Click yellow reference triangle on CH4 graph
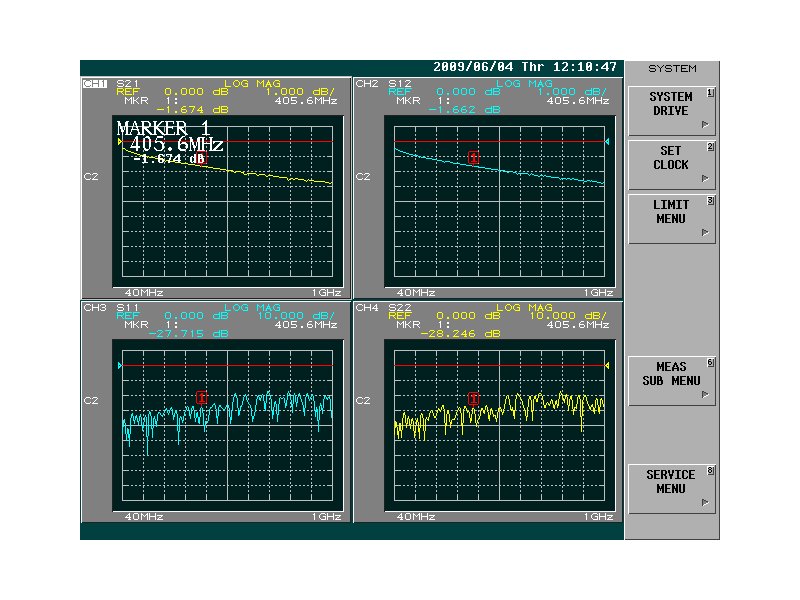Image resolution: width=800 pixels, height=600 pixels. pyautogui.click(x=606, y=366)
